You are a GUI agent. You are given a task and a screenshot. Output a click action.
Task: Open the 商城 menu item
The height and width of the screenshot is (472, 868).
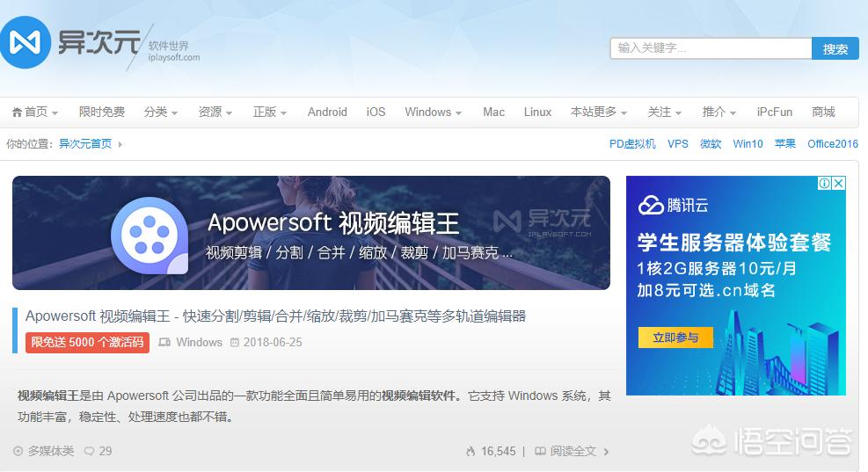point(823,112)
